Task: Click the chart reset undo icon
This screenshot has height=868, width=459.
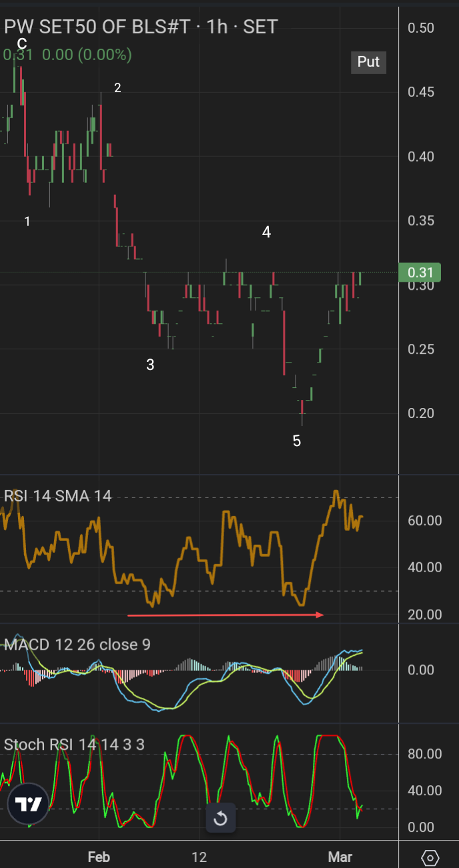Action: [220, 818]
